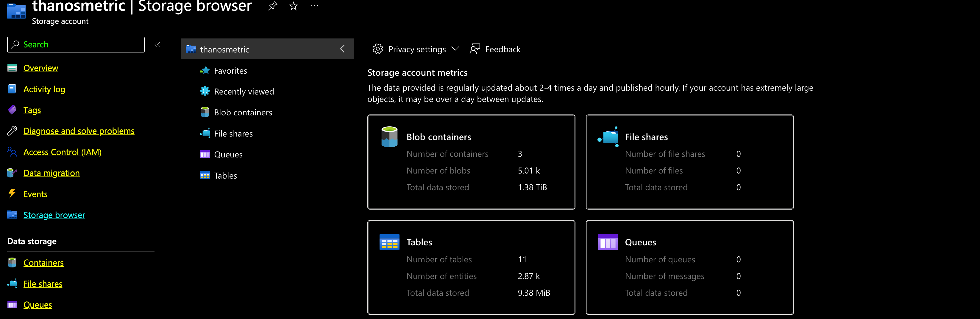Open File shares under Data storage

click(x=43, y=284)
